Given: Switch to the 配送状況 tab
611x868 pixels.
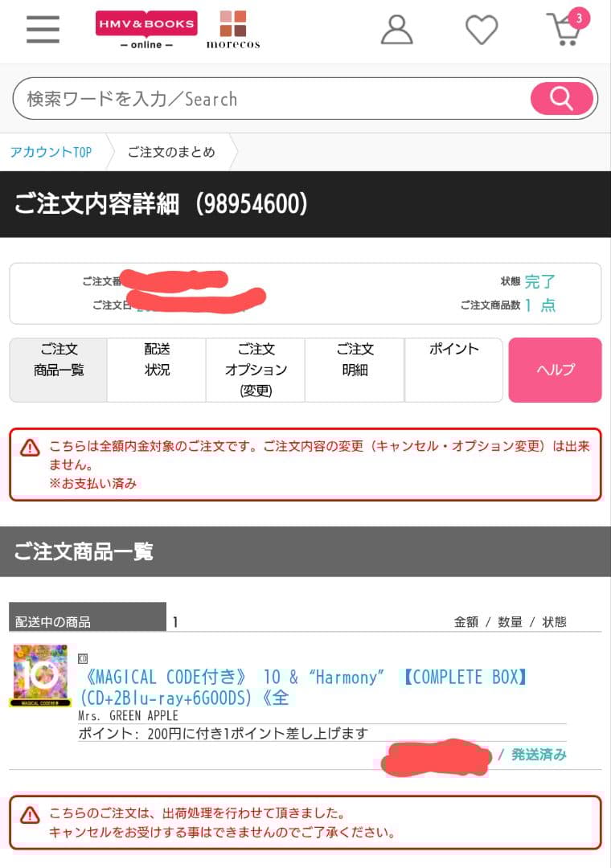Looking at the screenshot, I should [157, 370].
